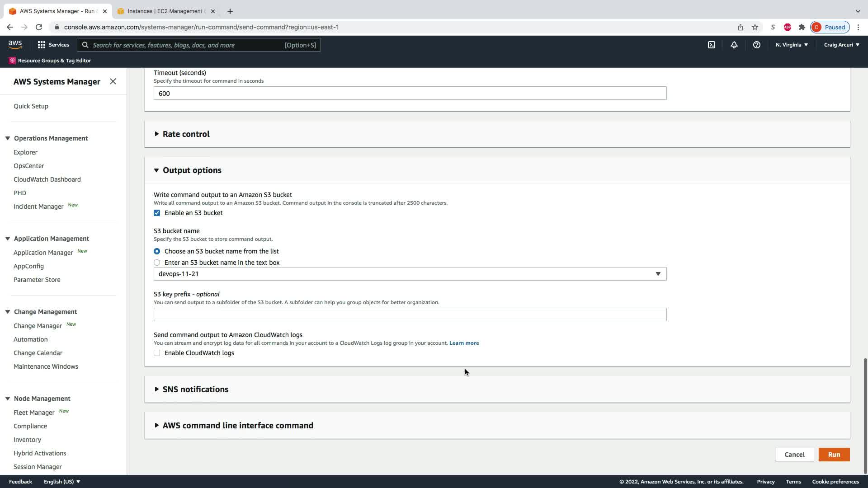Open AWS CloudShell icon in header
This screenshot has width=868, height=488.
[x=711, y=45]
